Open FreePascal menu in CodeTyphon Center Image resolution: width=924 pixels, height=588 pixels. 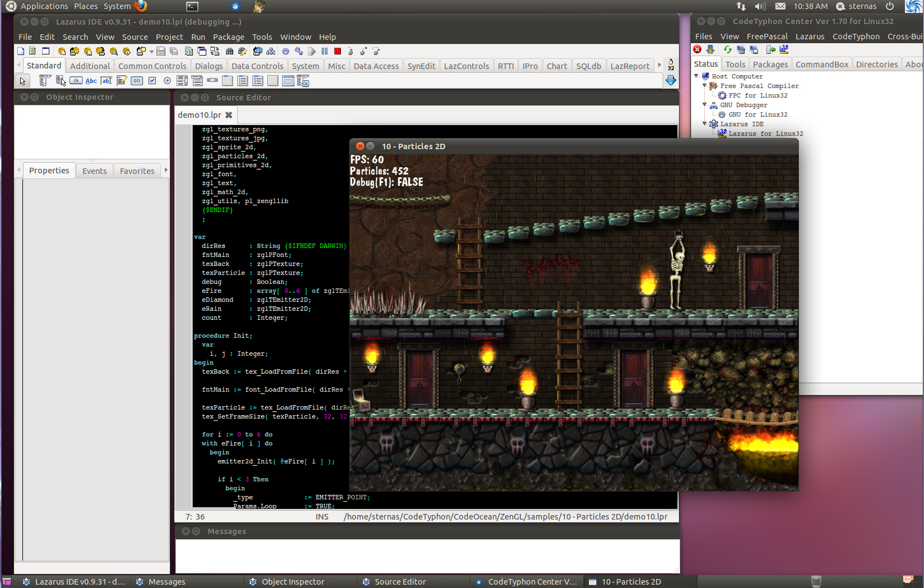click(x=766, y=36)
